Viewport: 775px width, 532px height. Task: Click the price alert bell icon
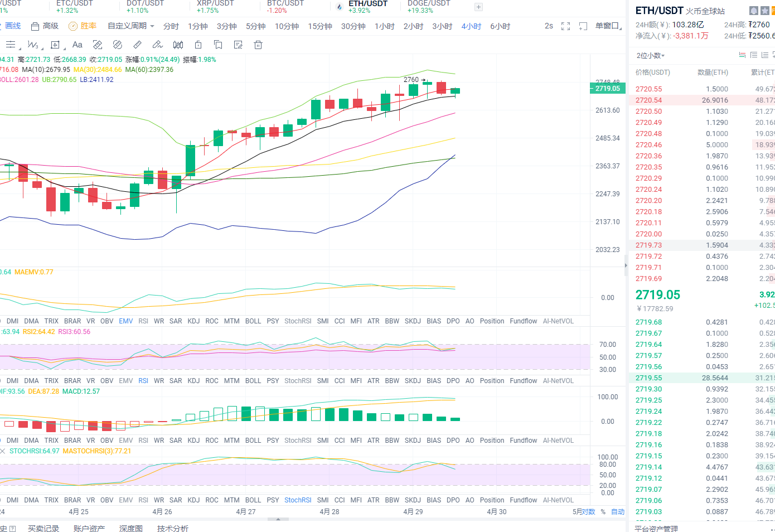point(754,11)
